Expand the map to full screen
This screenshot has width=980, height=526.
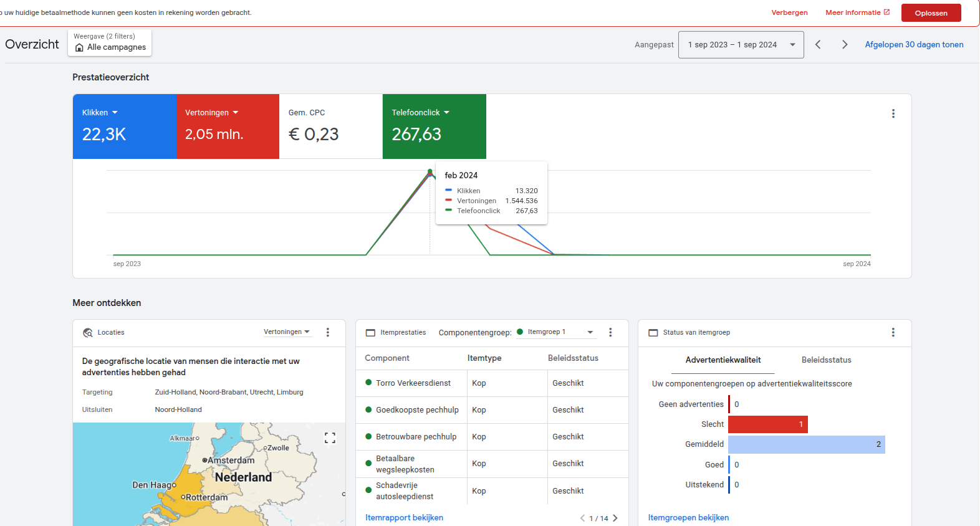(x=330, y=438)
